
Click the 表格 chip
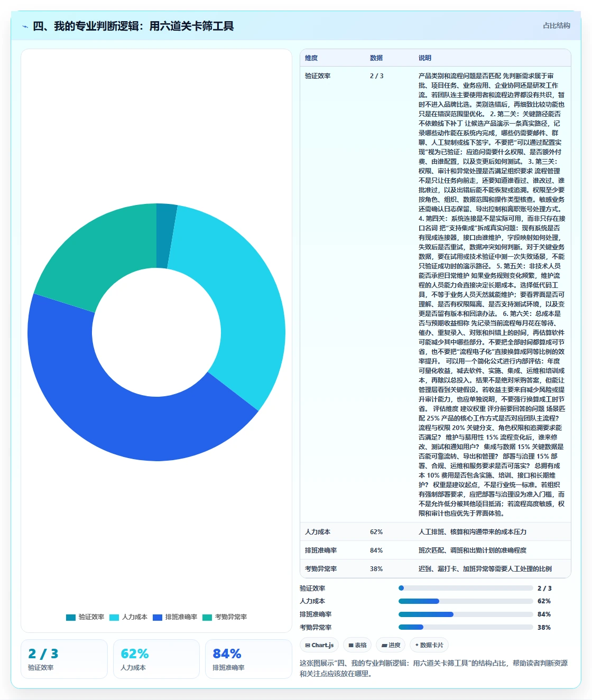[357, 645]
